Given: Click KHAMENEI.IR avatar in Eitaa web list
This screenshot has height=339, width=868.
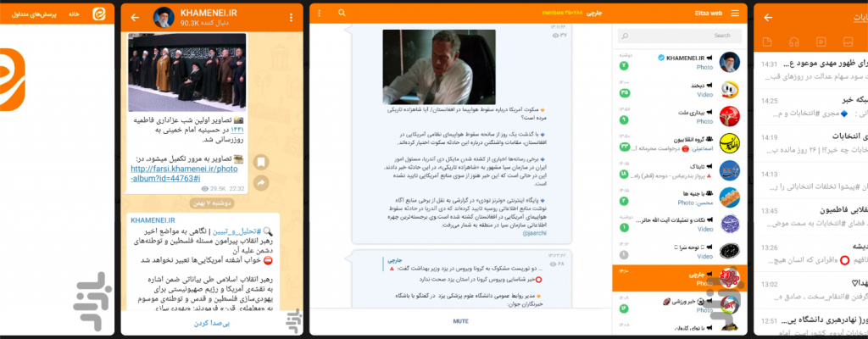Looking at the screenshot, I should [729, 62].
